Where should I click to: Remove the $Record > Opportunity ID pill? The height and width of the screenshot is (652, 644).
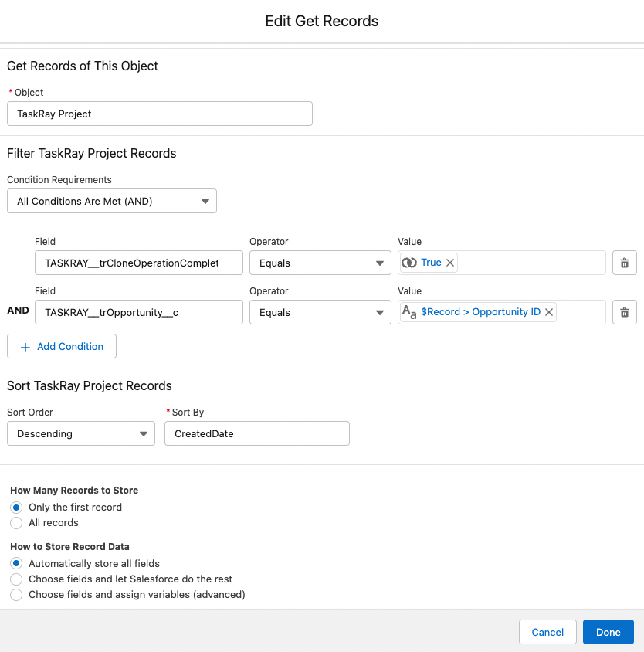coord(549,312)
